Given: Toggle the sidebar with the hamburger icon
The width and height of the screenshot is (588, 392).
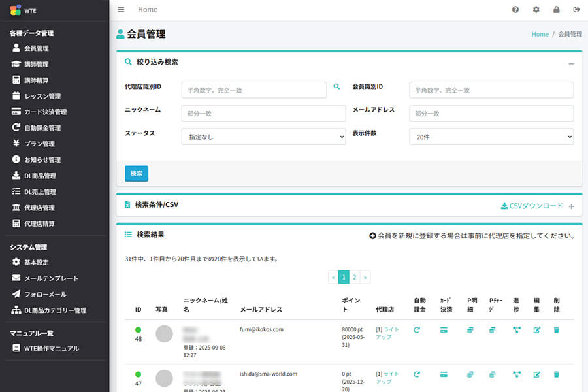Looking at the screenshot, I should (x=121, y=9).
